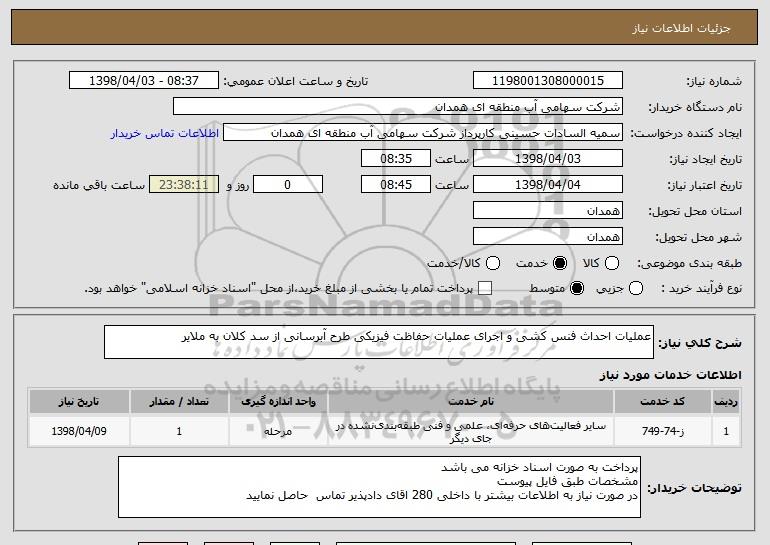Click the تاریخ نیاز column header
Image resolution: width=770 pixels, height=545 pixels.
coord(79,402)
